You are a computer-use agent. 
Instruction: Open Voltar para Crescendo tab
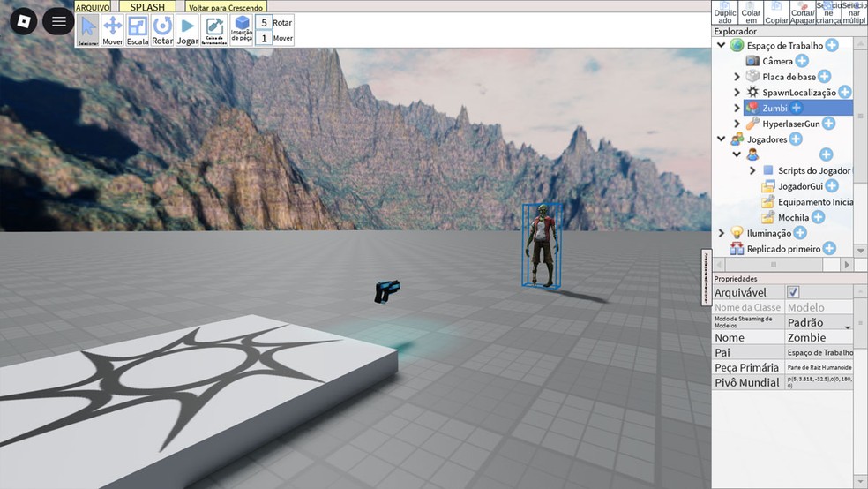[x=226, y=7]
